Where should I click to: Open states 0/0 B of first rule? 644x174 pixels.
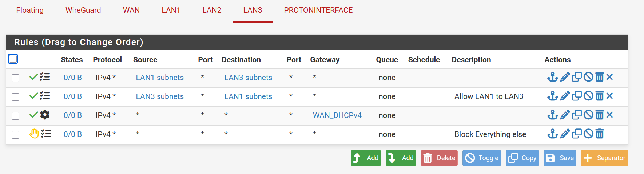72,78
